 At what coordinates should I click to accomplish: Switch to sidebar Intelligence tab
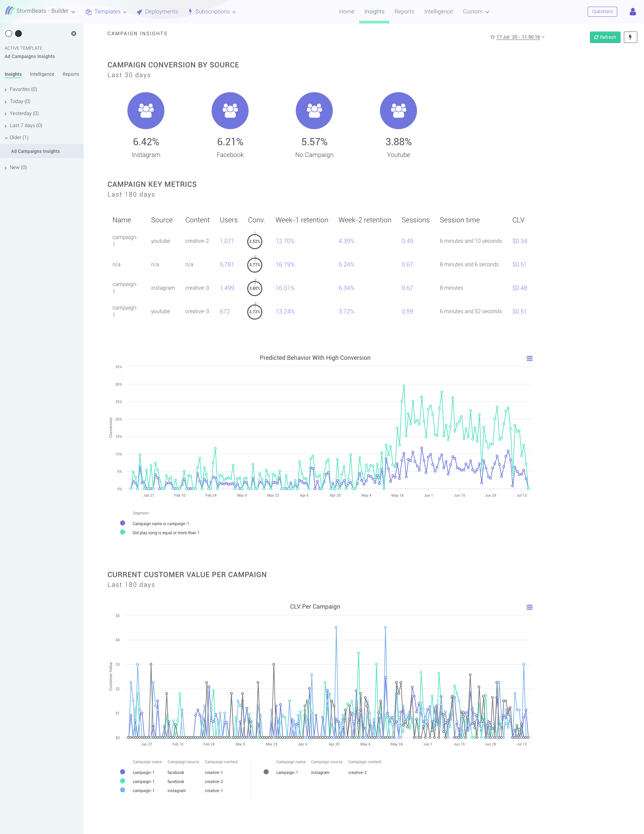coord(42,74)
